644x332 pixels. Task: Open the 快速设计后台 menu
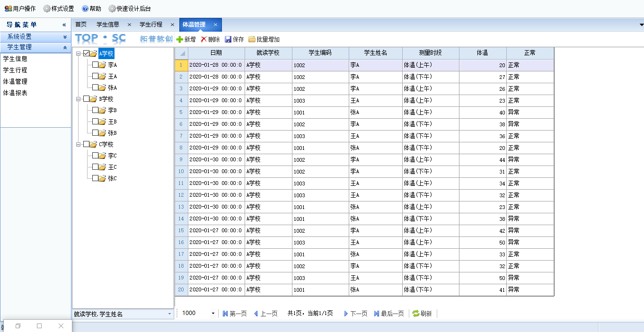coord(130,9)
